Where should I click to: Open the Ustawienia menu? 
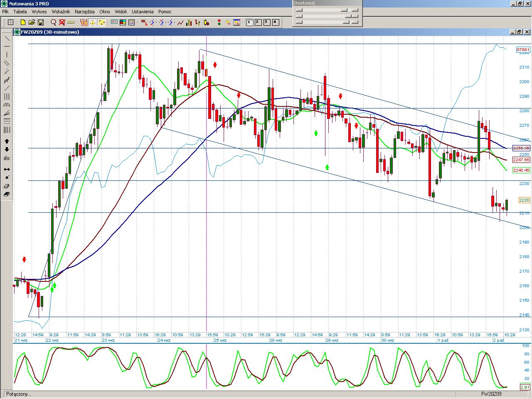(x=143, y=12)
